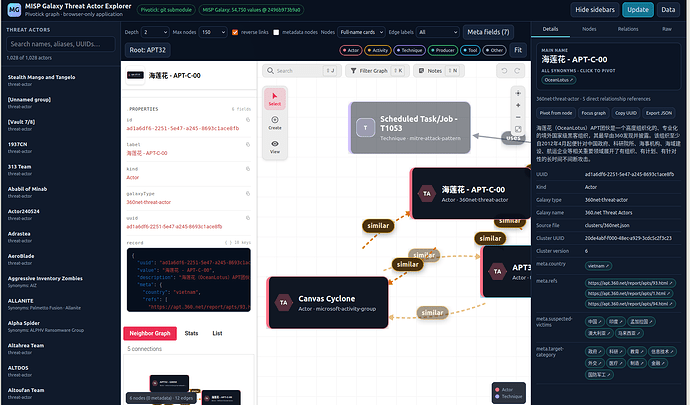The image size is (690, 405).
Task: Undo the last graph action
Action: click(x=504, y=70)
